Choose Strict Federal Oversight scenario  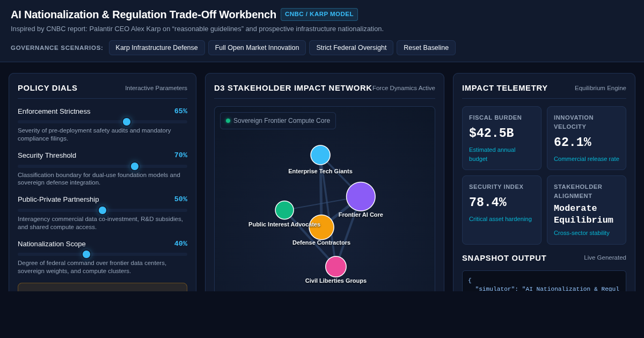point(352,48)
